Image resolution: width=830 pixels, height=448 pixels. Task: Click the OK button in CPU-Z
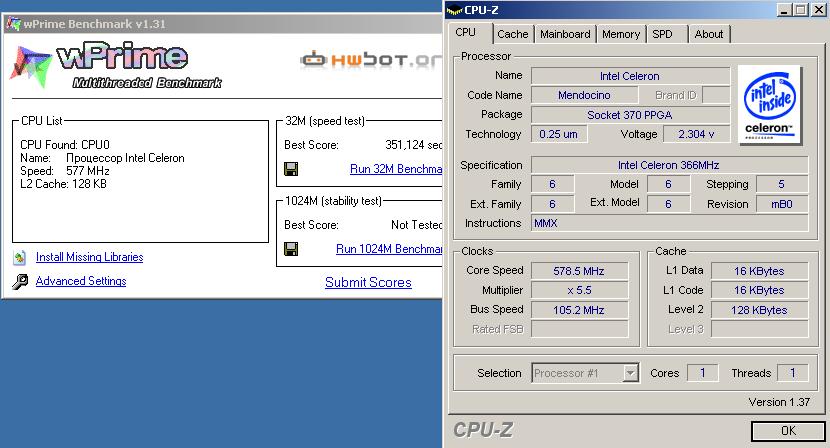(x=788, y=431)
